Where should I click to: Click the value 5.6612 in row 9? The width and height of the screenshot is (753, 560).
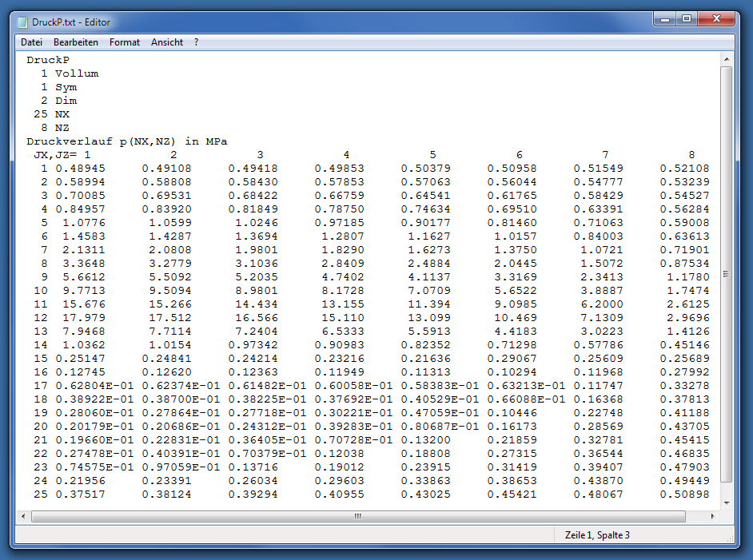tap(84, 277)
